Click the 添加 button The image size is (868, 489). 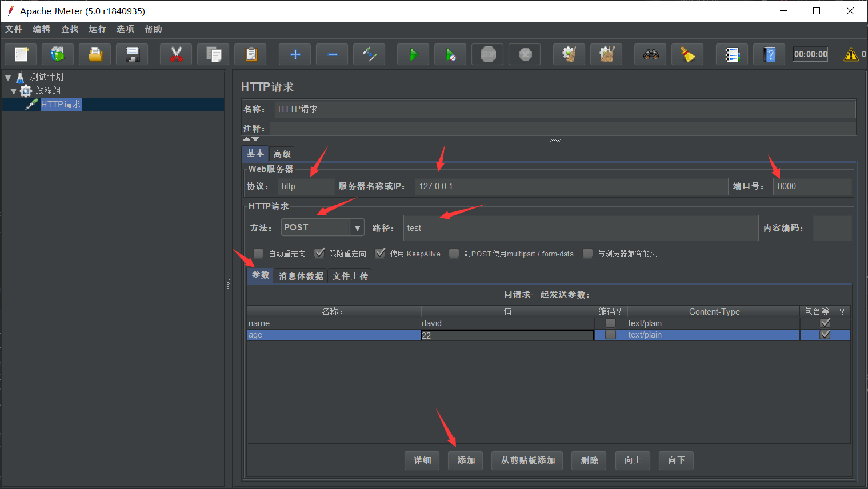(x=466, y=460)
